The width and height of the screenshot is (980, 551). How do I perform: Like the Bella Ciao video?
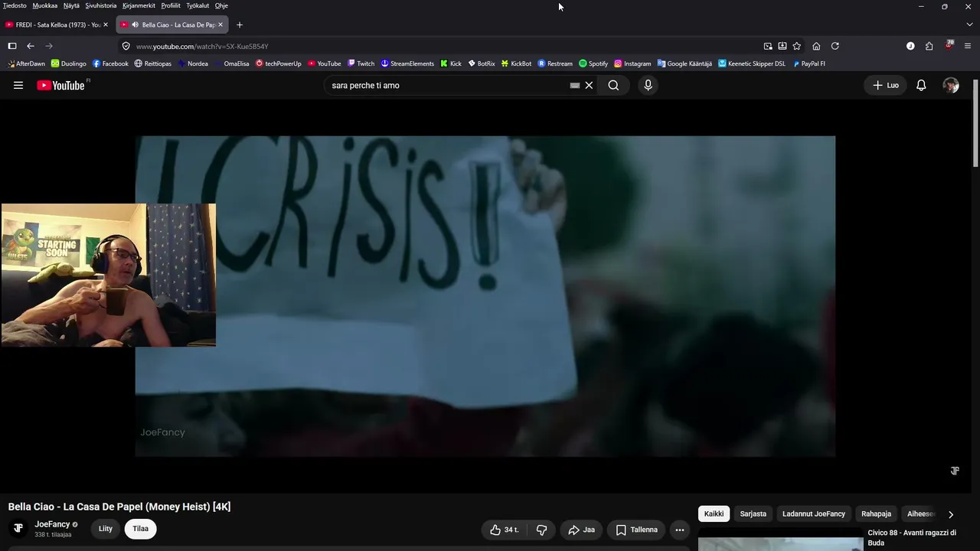(x=505, y=530)
